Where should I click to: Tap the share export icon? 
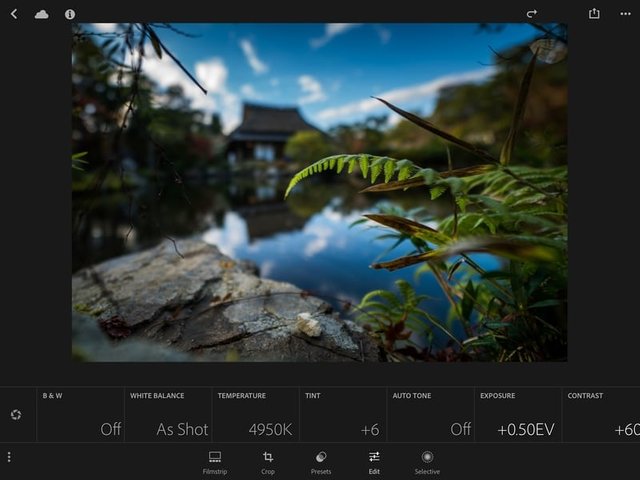click(x=594, y=13)
